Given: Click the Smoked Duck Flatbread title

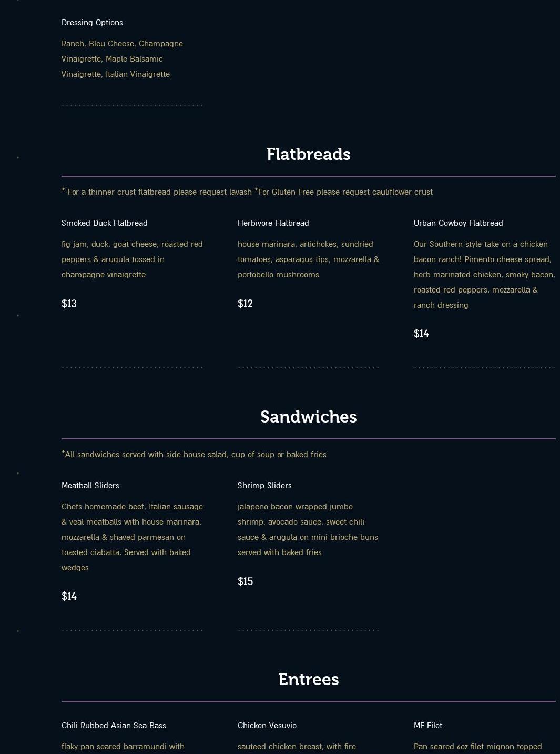Looking at the screenshot, I should [x=104, y=223].
